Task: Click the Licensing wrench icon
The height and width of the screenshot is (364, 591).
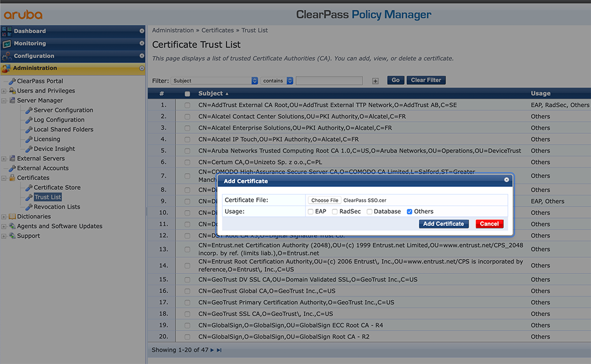Action: (x=29, y=140)
